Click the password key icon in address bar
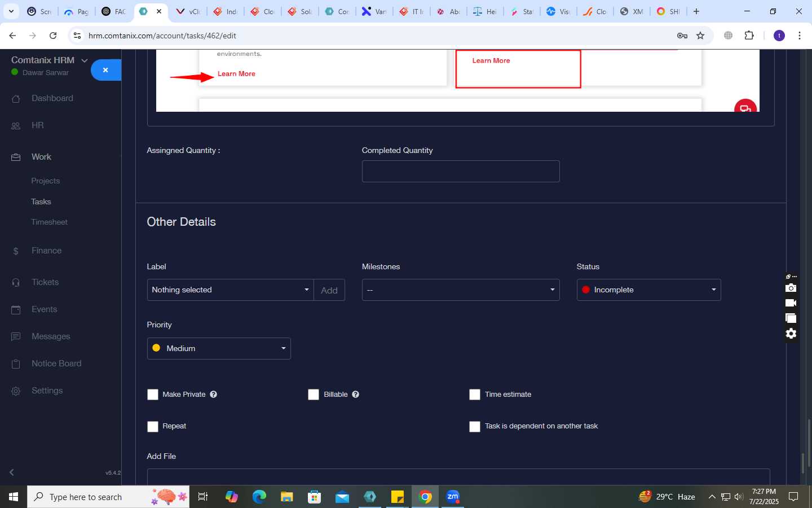 (x=682, y=36)
